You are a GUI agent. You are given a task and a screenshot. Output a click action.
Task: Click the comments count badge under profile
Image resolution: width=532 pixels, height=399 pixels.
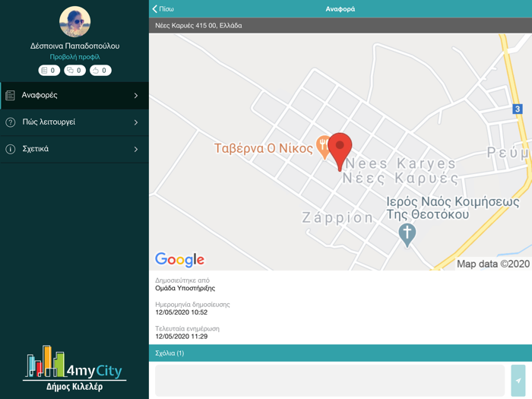pos(74,71)
